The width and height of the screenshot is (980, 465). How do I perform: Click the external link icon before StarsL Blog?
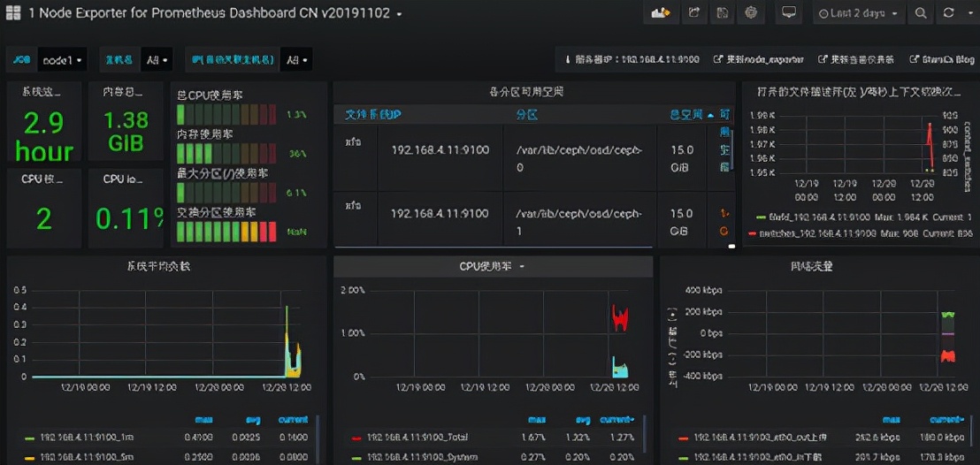915,60
